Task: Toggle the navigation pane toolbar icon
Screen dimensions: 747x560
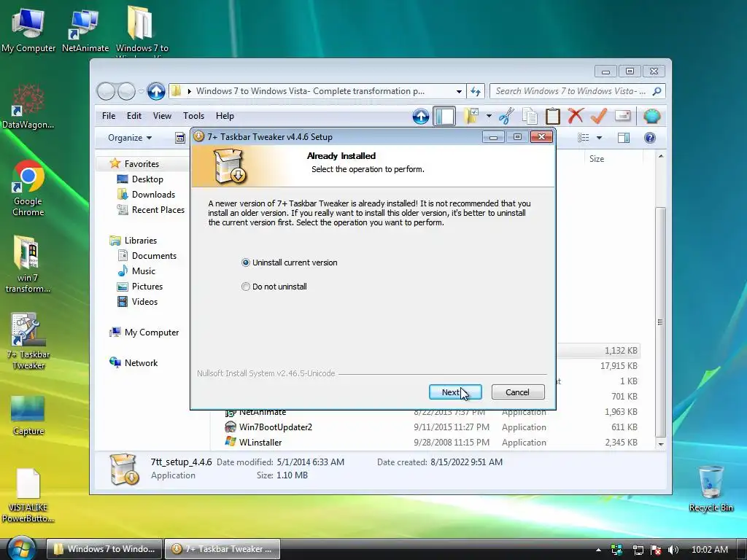Action: (444, 116)
